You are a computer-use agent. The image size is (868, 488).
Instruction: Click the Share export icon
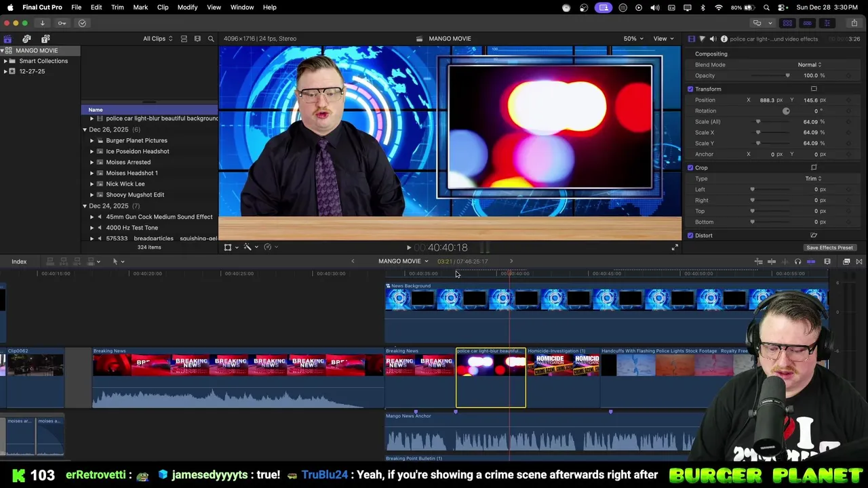[854, 23]
